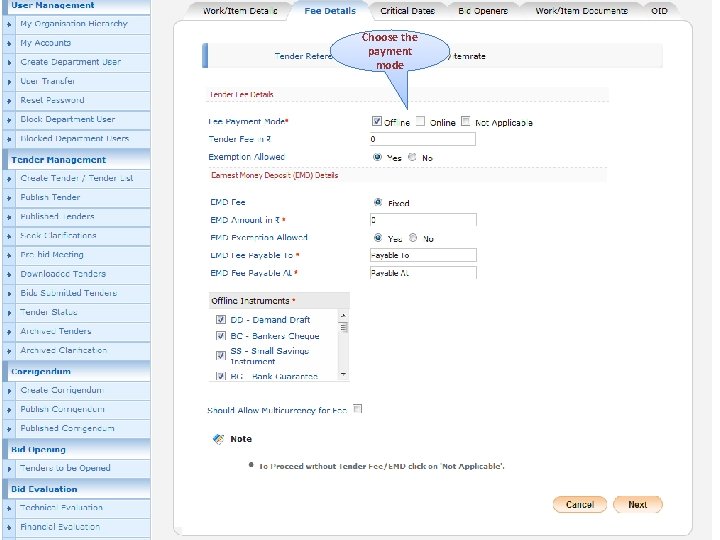Open the Work/Item Documents tab

click(x=581, y=11)
